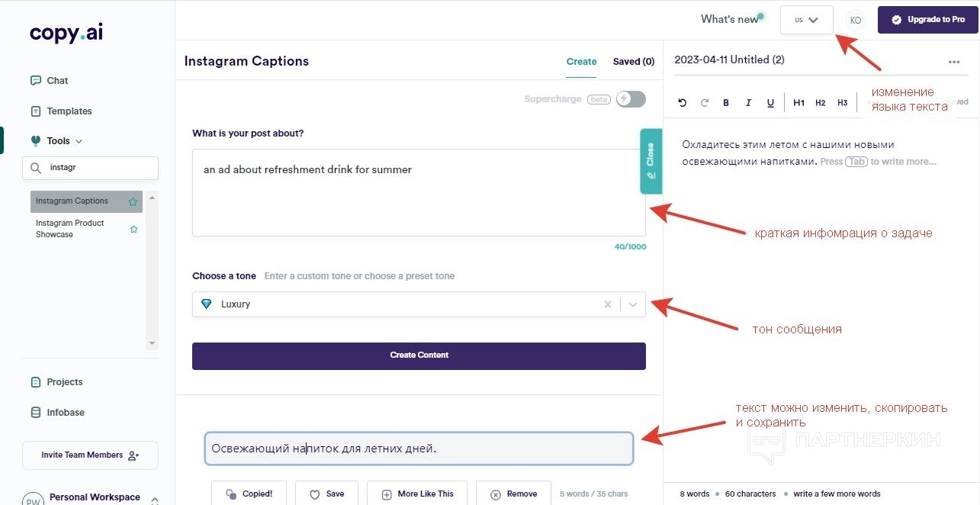Apply italic formatting in the editor
This screenshot has width=980, height=505.
coord(748,103)
